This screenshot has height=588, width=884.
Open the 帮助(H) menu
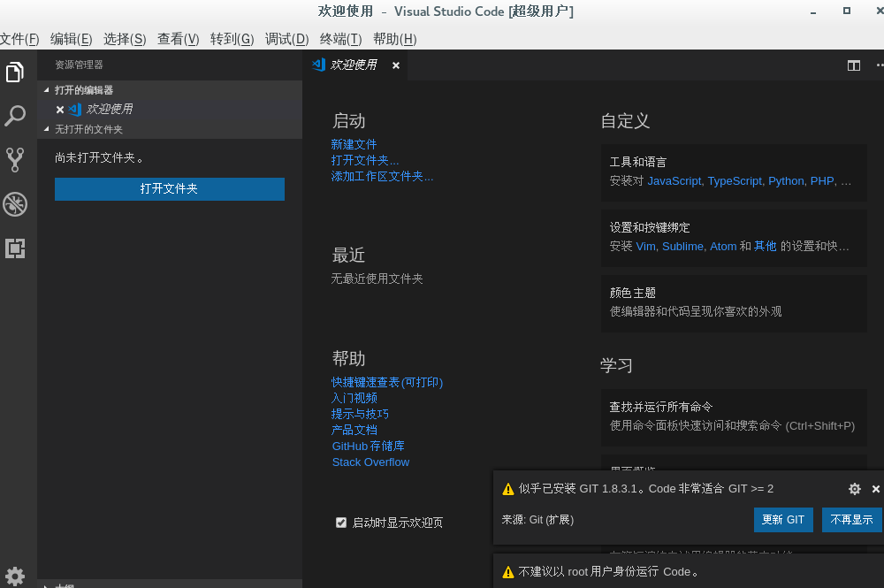coord(394,39)
